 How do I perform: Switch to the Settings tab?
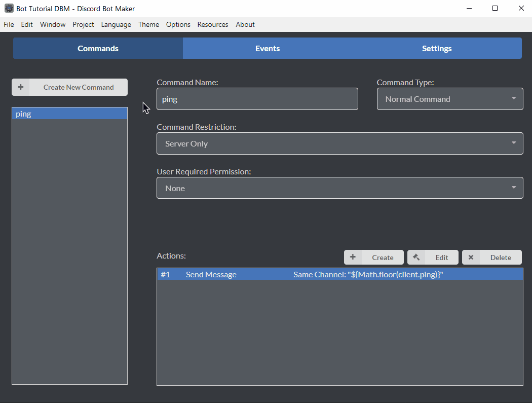coord(437,48)
